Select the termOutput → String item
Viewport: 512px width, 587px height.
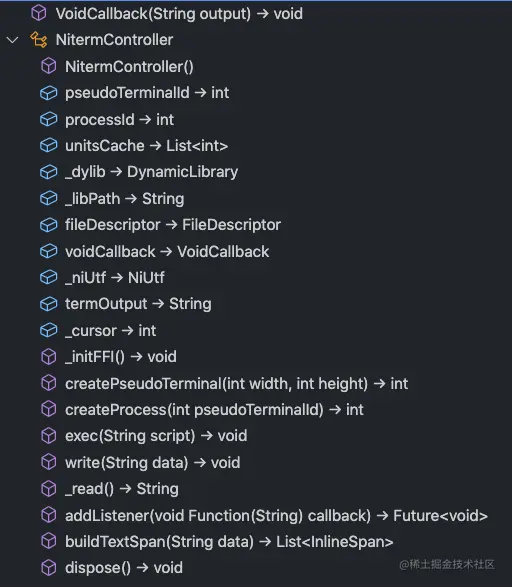(x=138, y=304)
